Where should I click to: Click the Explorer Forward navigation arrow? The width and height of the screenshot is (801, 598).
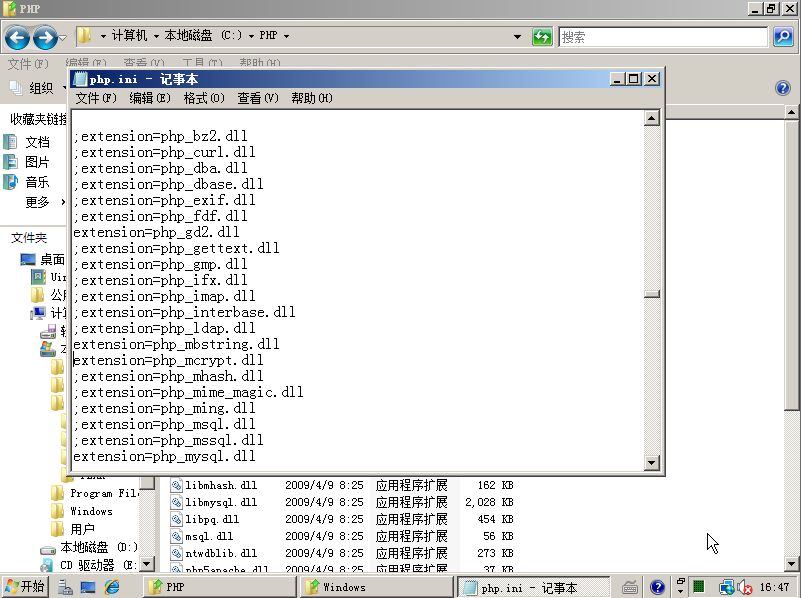(45, 37)
